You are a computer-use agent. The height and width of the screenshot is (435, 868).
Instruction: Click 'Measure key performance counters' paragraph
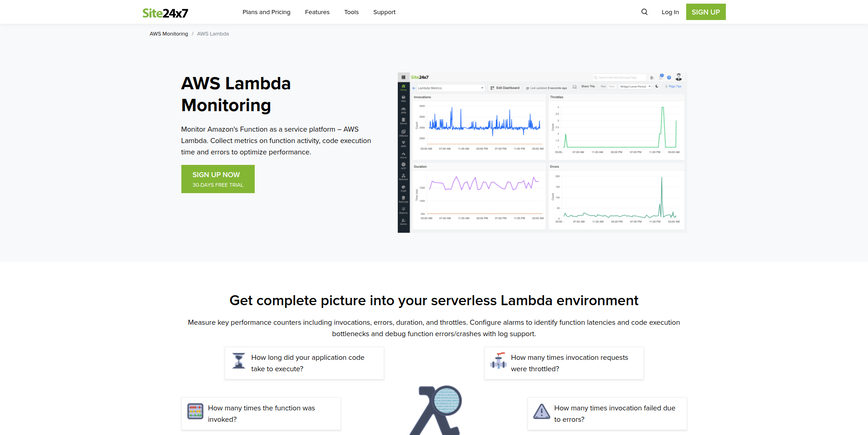[x=434, y=328]
